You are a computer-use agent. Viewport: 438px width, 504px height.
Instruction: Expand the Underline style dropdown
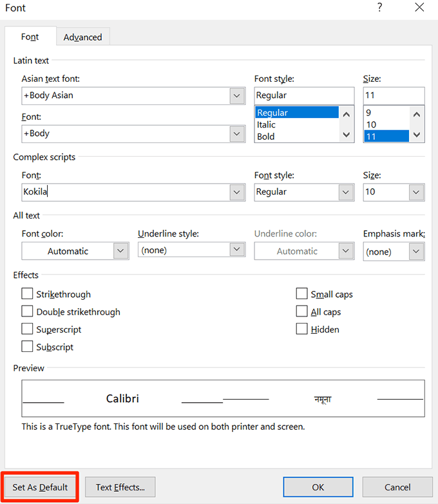click(x=238, y=249)
